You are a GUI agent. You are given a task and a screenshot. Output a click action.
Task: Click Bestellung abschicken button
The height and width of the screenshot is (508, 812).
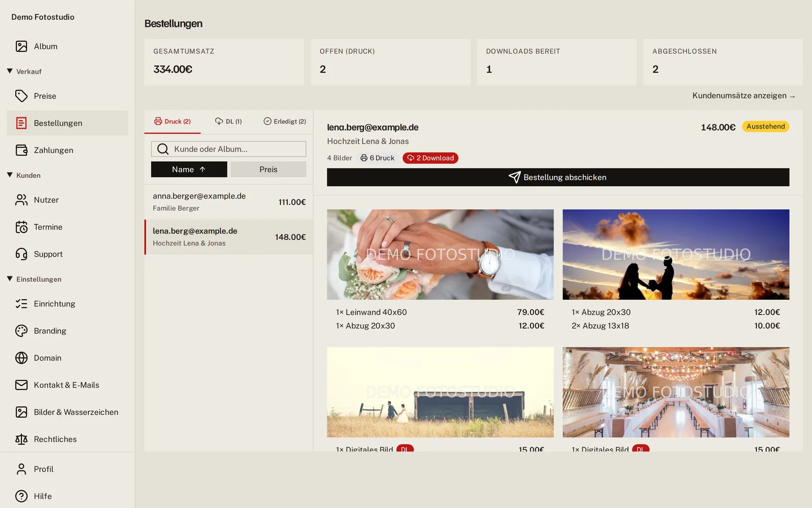point(558,177)
